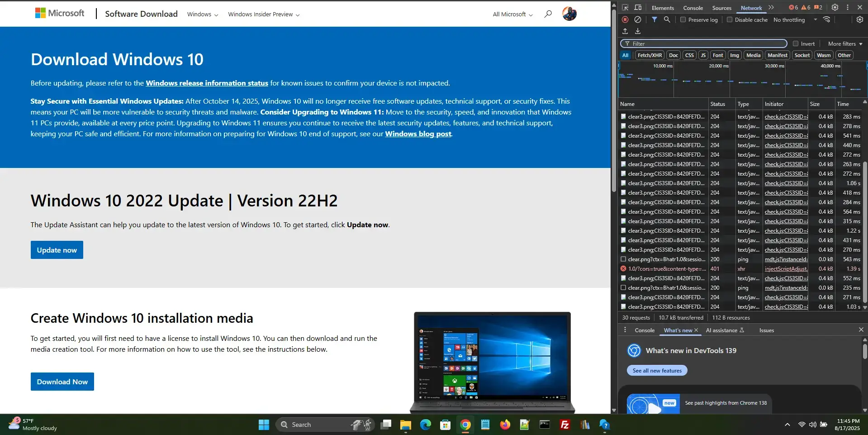
Task: Open the Network panel settings gear
Action: click(x=860, y=19)
